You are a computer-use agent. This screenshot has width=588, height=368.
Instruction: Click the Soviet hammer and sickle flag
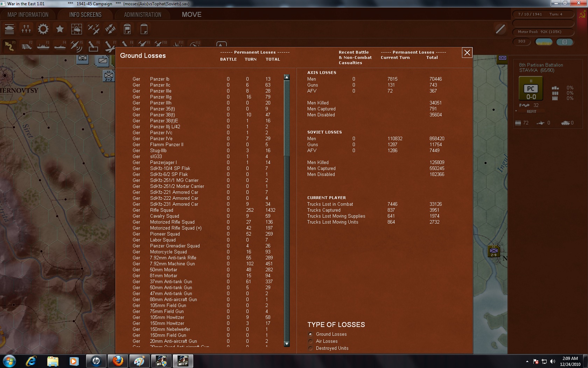pyautogui.click(x=582, y=15)
